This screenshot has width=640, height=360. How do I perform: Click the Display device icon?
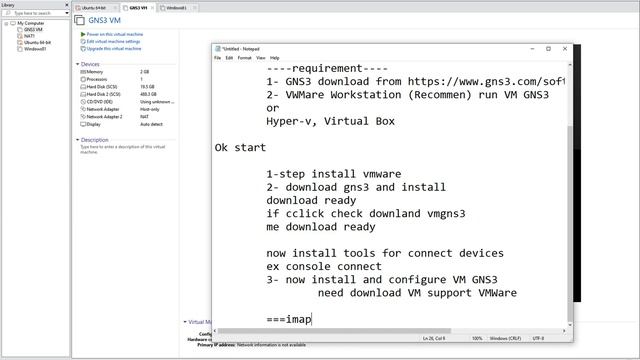pos(83,124)
